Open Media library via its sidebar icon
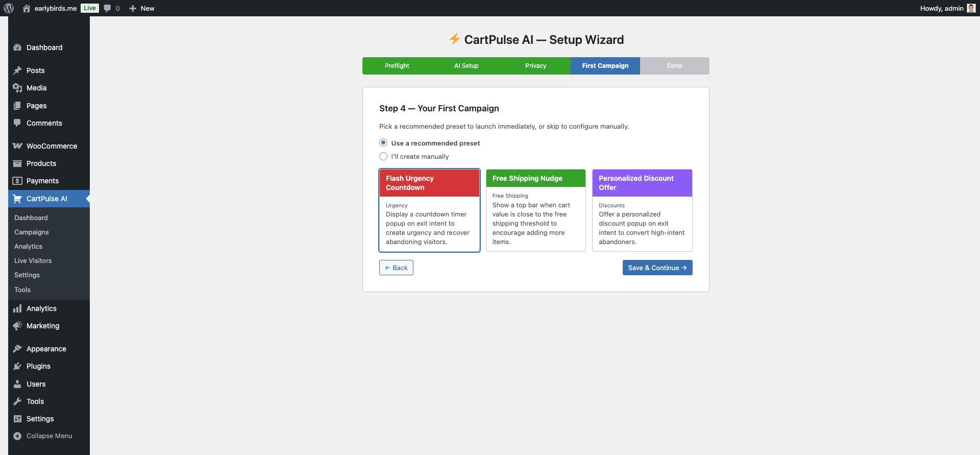Image resolution: width=980 pixels, height=455 pixels. coord(17,88)
